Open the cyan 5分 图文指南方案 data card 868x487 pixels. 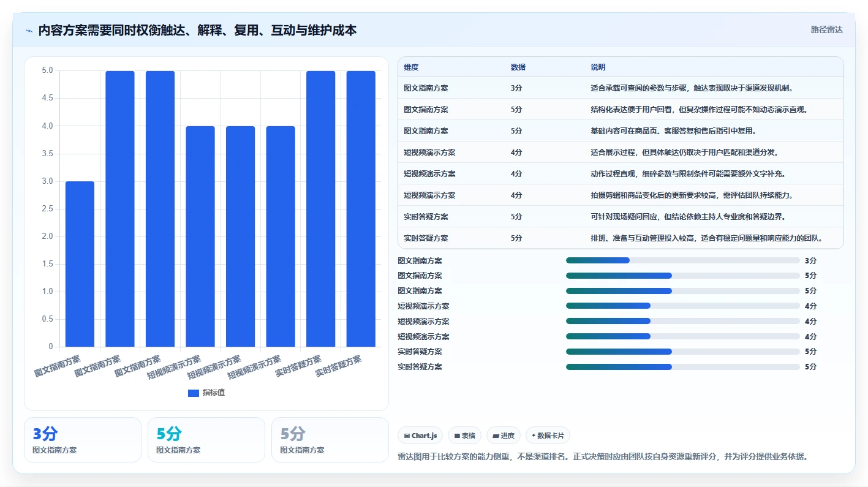206,440
